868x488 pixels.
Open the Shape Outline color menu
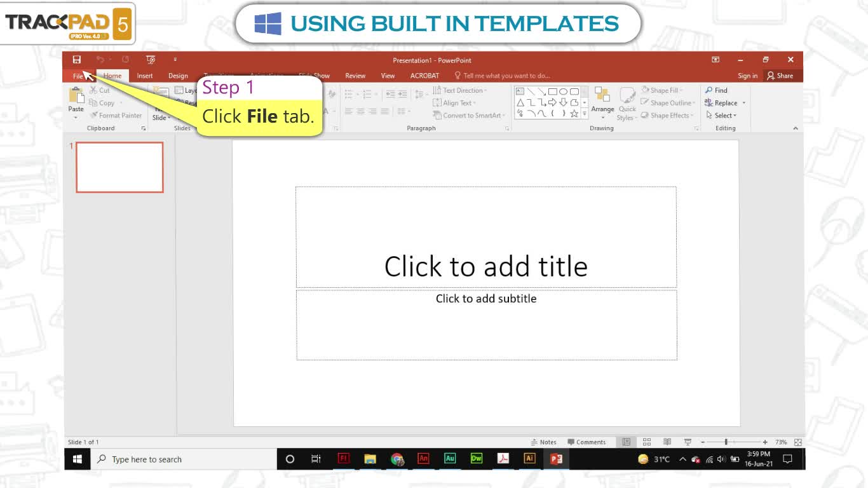tap(668, 103)
